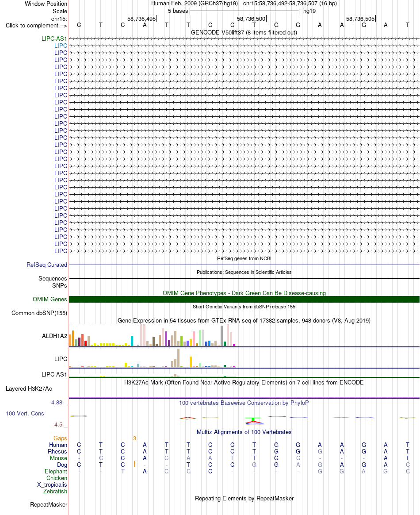The height and width of the screenshot is (515, 420).
Task: Click the ALDH1A2 expression label
Action: click(x=54, y=336)
